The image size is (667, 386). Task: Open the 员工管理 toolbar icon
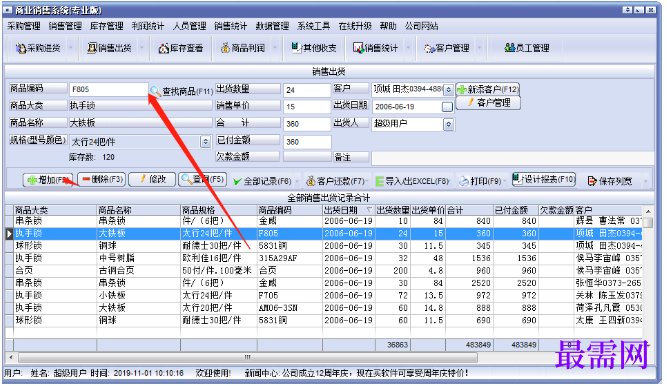pos(510,48)
